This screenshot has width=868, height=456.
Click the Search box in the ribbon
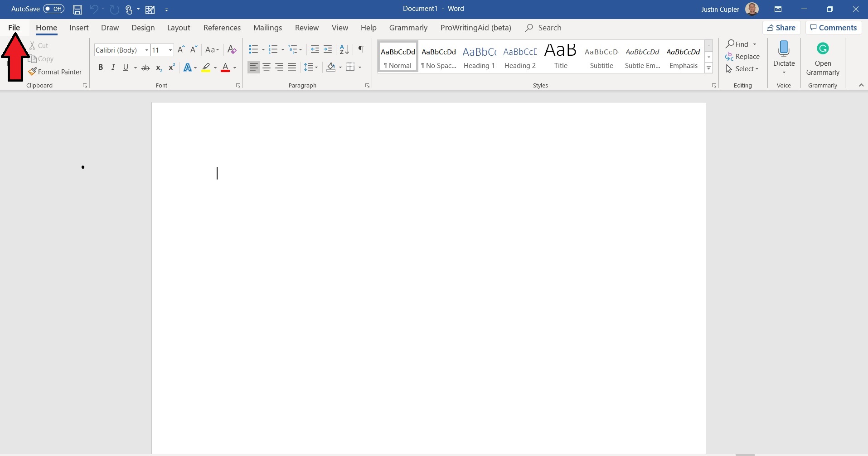pos(543,28)
